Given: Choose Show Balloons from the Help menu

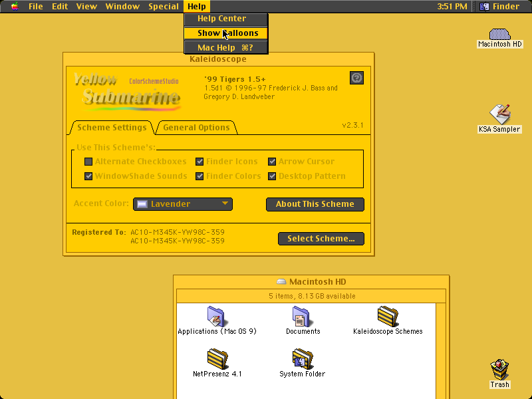Looking at the screenshot, I should (226, 33).
